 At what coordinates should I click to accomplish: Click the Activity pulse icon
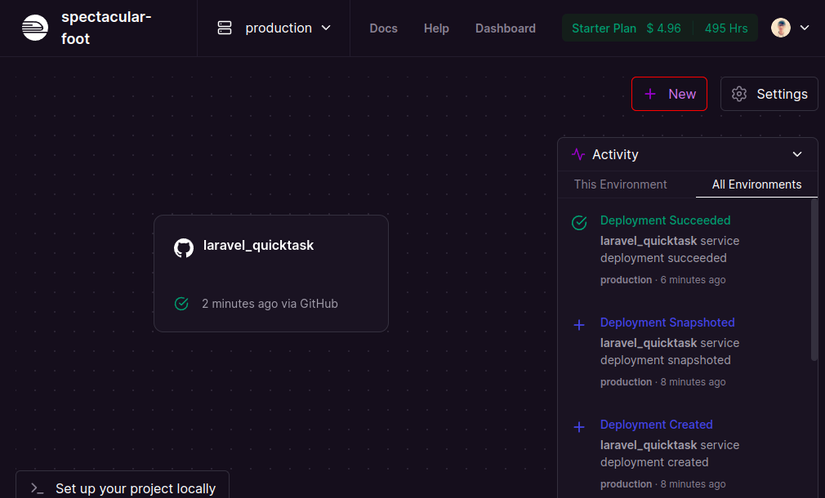click(x=578, y=154)
